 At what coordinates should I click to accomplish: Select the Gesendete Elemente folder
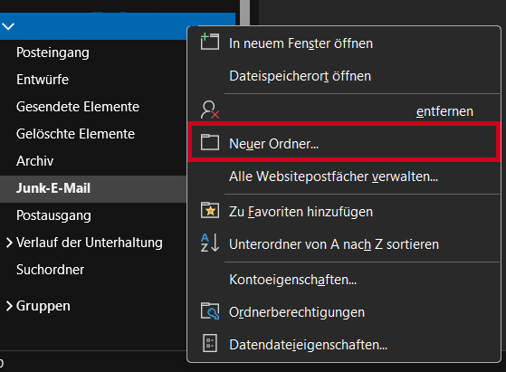pos(78,107)
